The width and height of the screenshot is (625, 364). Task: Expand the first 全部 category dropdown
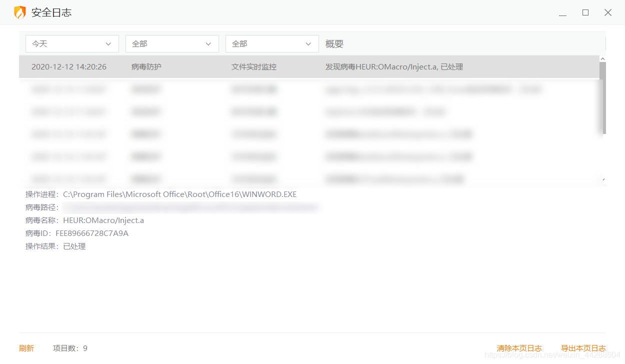[172, 44]
